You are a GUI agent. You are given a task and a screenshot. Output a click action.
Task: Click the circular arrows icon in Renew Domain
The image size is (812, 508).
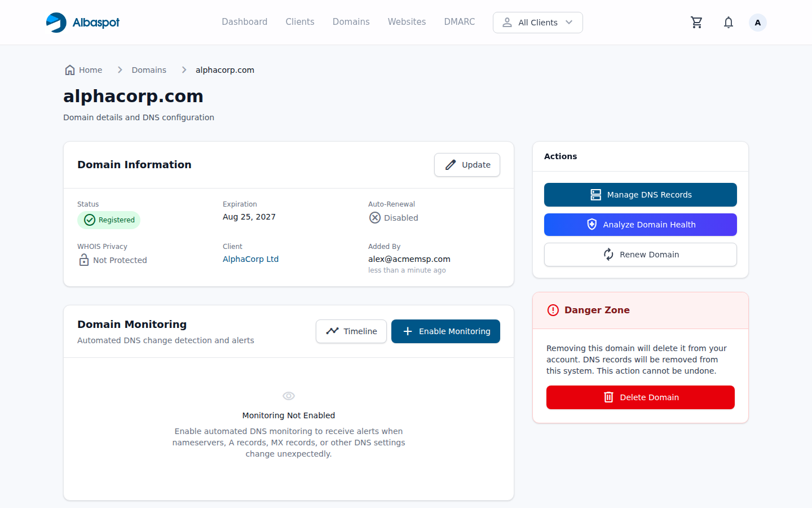coord(608,255)
